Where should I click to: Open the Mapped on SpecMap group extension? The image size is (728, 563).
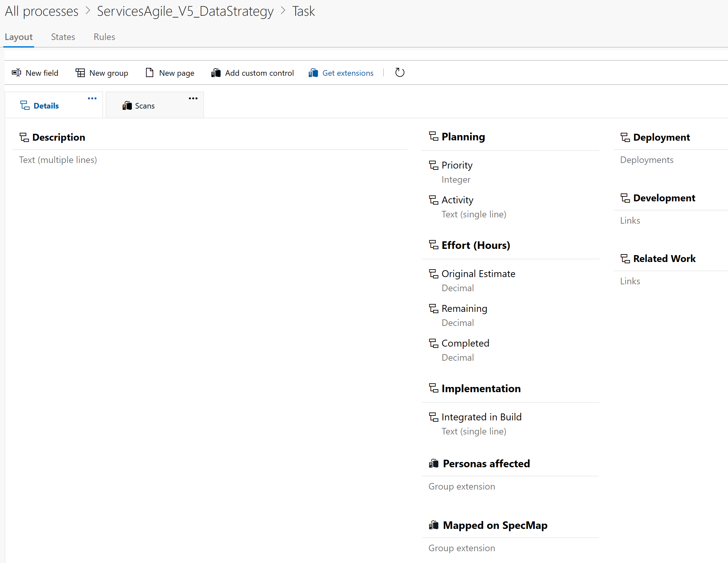pyautogui.click(x=495, y=525)
